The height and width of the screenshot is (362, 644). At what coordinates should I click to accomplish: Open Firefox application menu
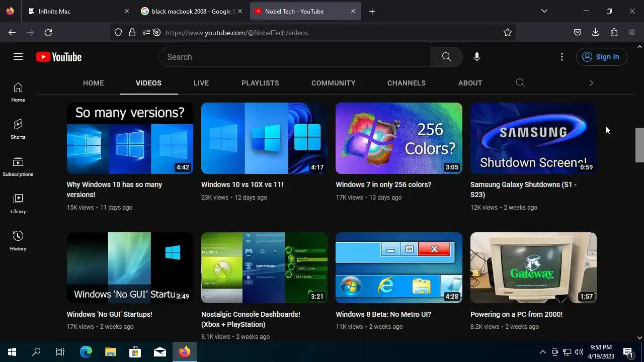pyautogui.click(x=632, y=33)
